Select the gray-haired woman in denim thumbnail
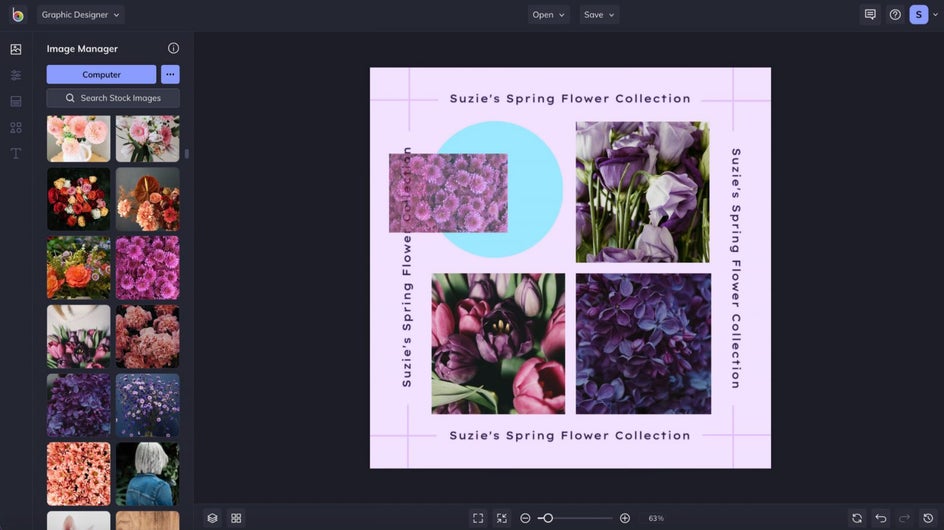The image size is (944, 530). coord(148,474)
